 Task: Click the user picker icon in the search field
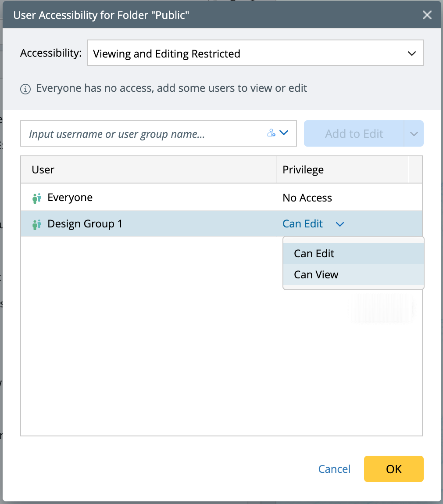click(x=271, y=133)
